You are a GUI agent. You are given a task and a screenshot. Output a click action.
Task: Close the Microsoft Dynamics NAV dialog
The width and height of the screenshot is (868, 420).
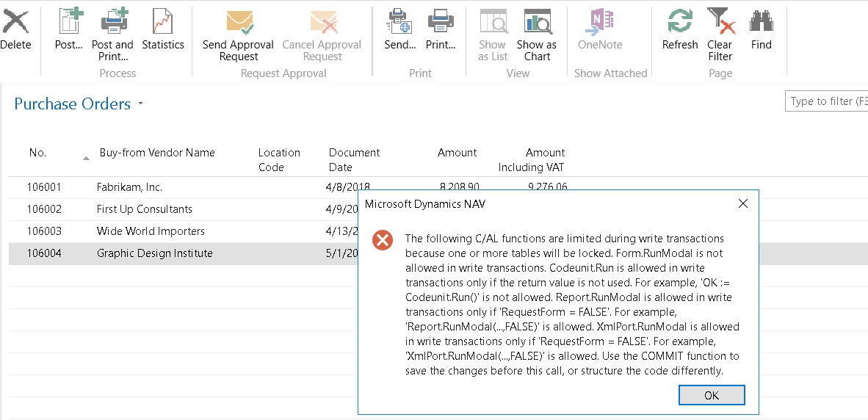743,203
